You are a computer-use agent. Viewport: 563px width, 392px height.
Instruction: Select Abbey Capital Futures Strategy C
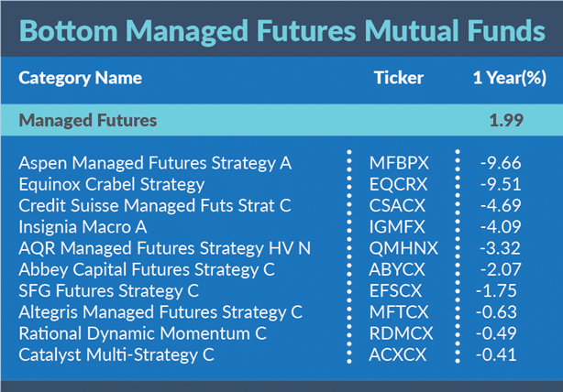[147, 269]
